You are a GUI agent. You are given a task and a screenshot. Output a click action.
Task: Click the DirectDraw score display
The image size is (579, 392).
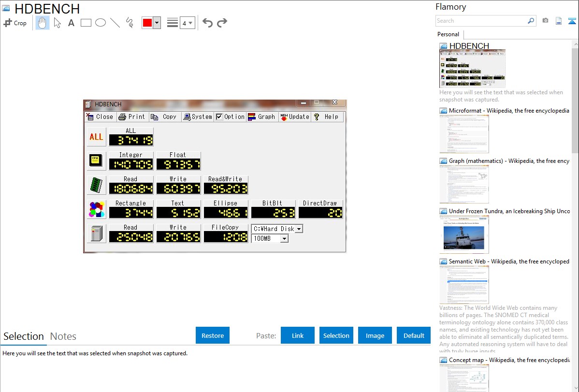click(320, 213)
